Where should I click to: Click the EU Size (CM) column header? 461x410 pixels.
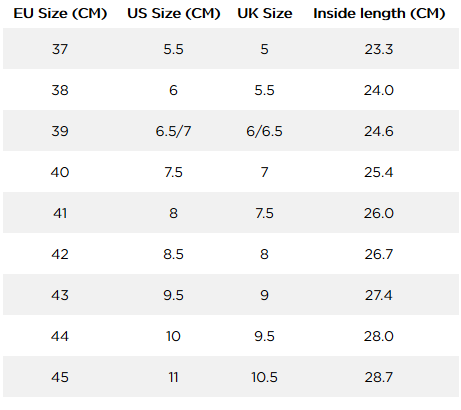pos(60,13)
